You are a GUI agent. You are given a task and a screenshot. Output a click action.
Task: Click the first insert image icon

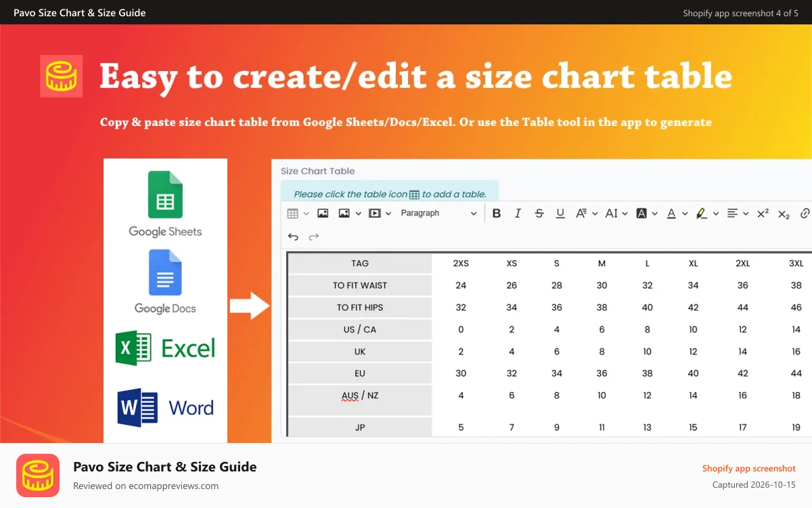pyautogui.click(x=323, y=213)
